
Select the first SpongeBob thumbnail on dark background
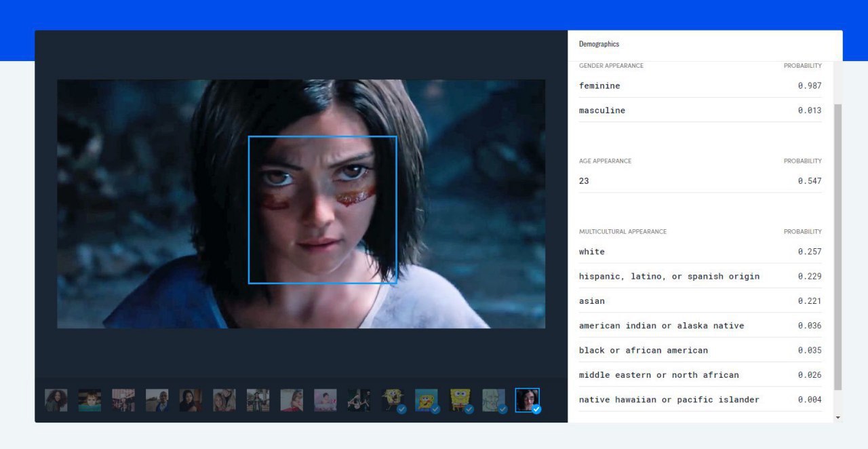click(393, 400)
